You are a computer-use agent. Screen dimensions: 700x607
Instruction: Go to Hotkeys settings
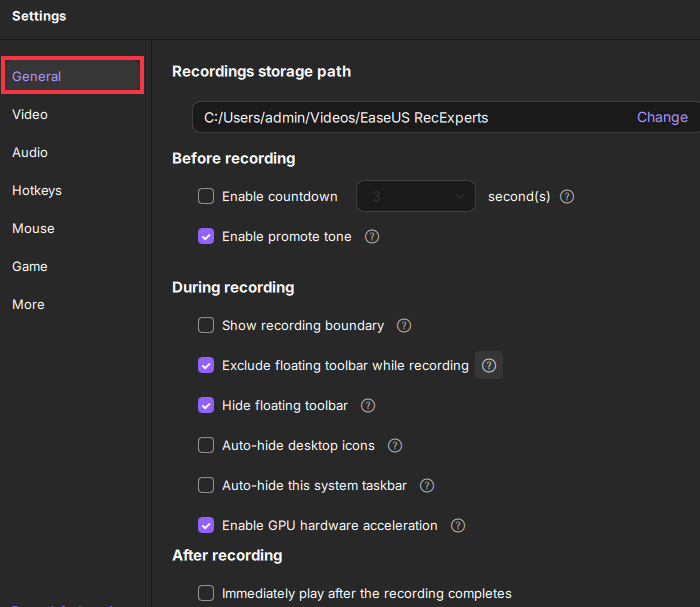(37, 191)
